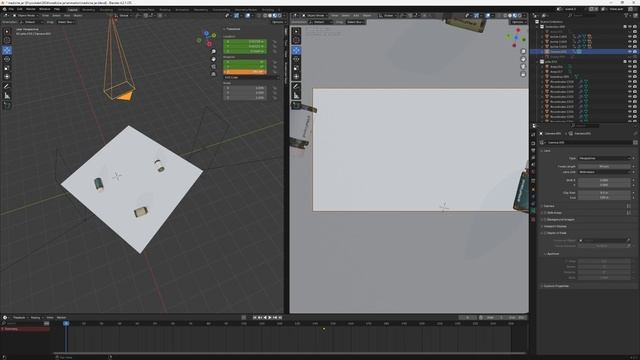
Task: Click Options button in right viewport
Action: (518, 22)
